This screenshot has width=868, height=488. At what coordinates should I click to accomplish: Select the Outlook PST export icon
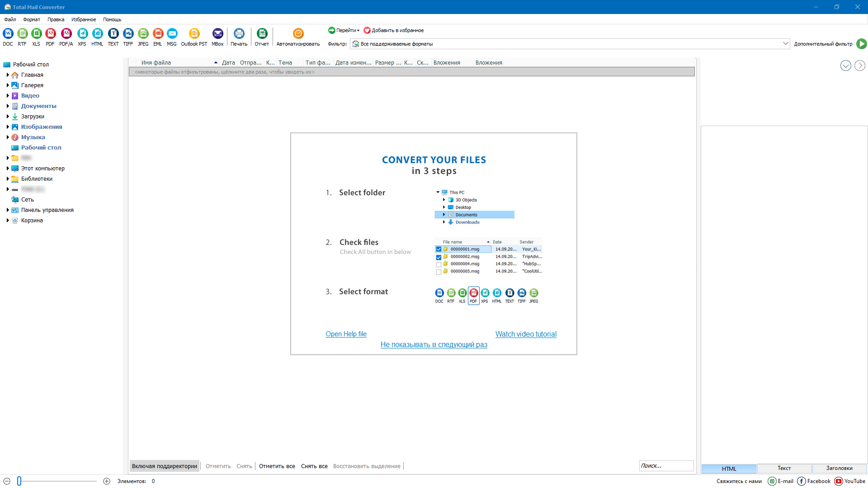pos(194,34)
